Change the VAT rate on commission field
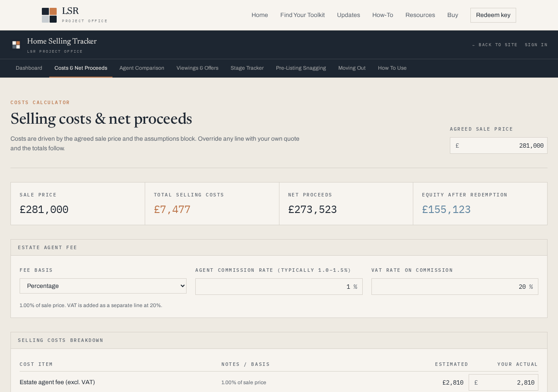 (x=455, y=287)
